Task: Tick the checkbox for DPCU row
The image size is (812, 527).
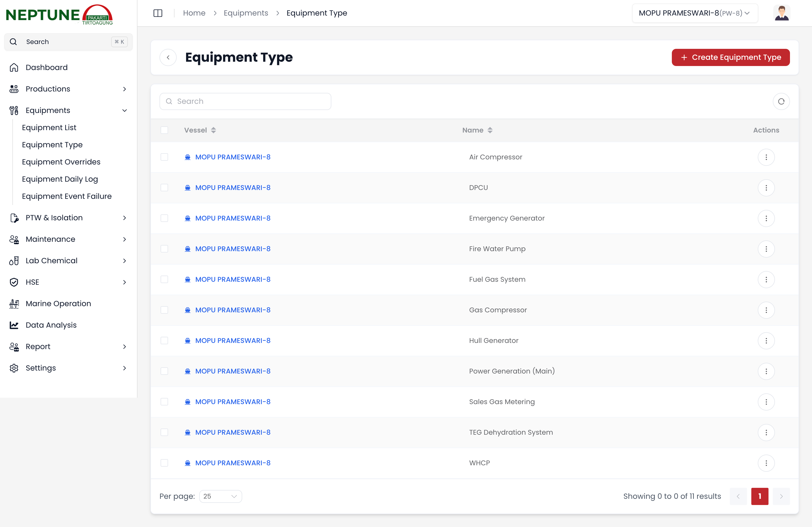Action: 164,188
